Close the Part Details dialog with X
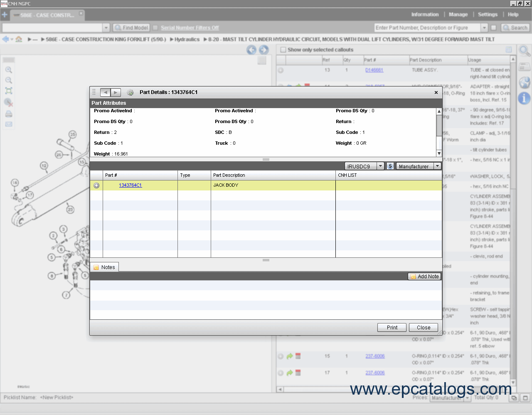 [x=436, y=92]
